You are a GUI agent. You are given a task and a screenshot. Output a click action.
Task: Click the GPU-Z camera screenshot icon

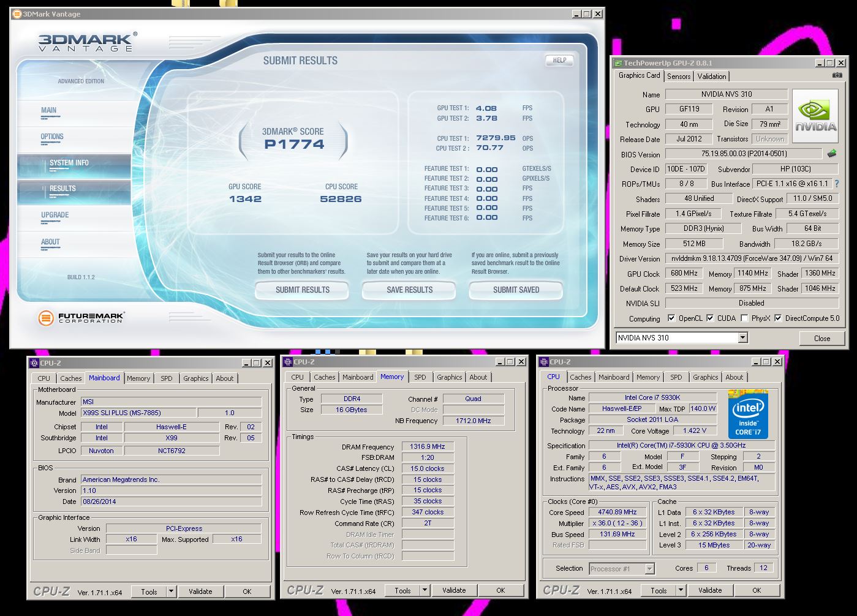837,75
